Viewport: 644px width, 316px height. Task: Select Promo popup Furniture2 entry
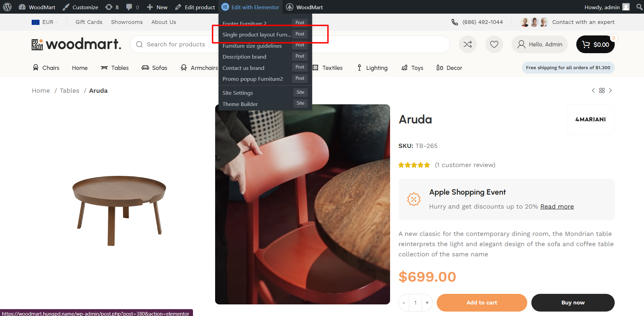[x=265, y=79]
